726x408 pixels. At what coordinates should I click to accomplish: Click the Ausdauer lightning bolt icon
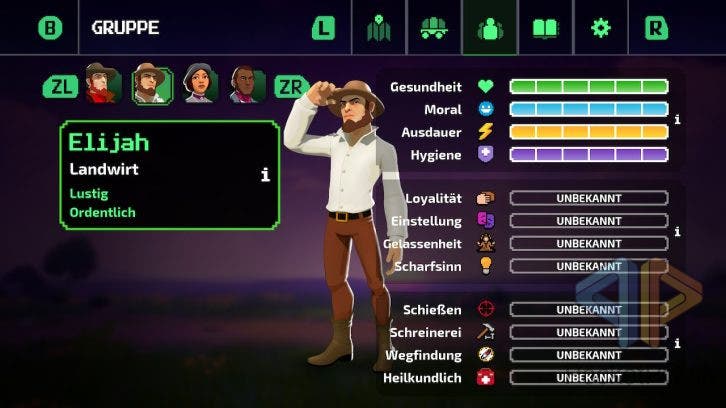tap(486, 132)
